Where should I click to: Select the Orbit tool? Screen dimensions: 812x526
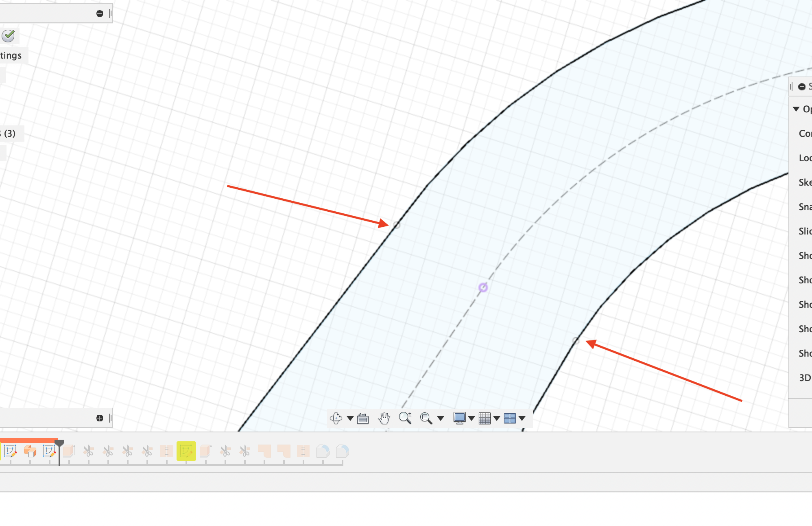click(336, 418)
